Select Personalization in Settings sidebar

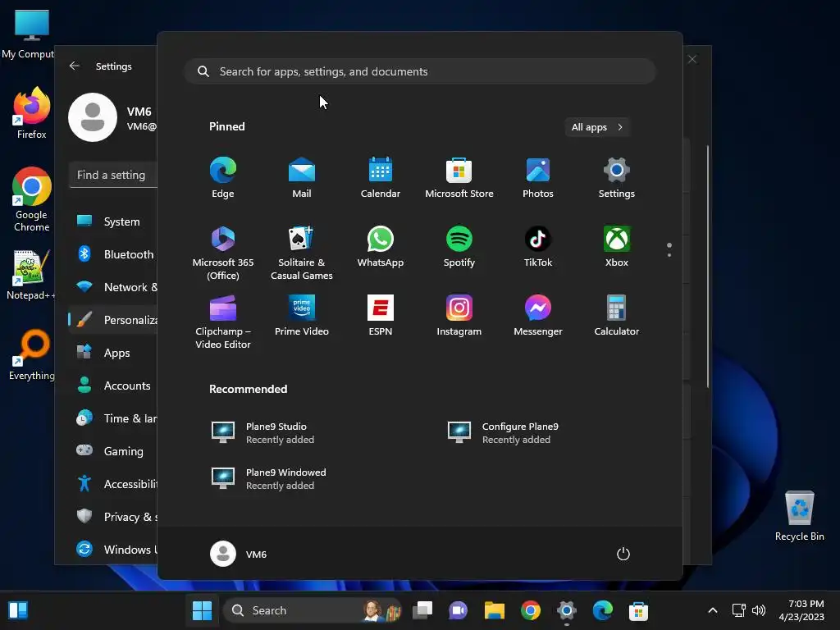(112, 320)
